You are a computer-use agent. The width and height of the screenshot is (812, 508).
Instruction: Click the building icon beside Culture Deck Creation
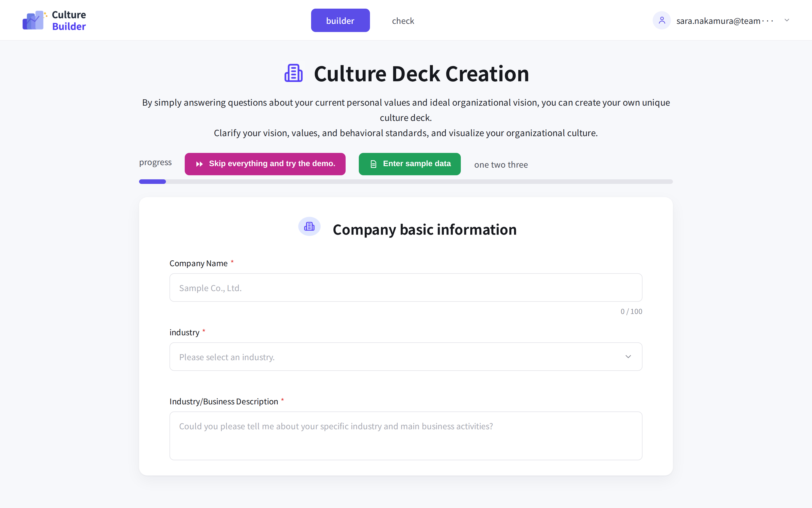(294, 73)
